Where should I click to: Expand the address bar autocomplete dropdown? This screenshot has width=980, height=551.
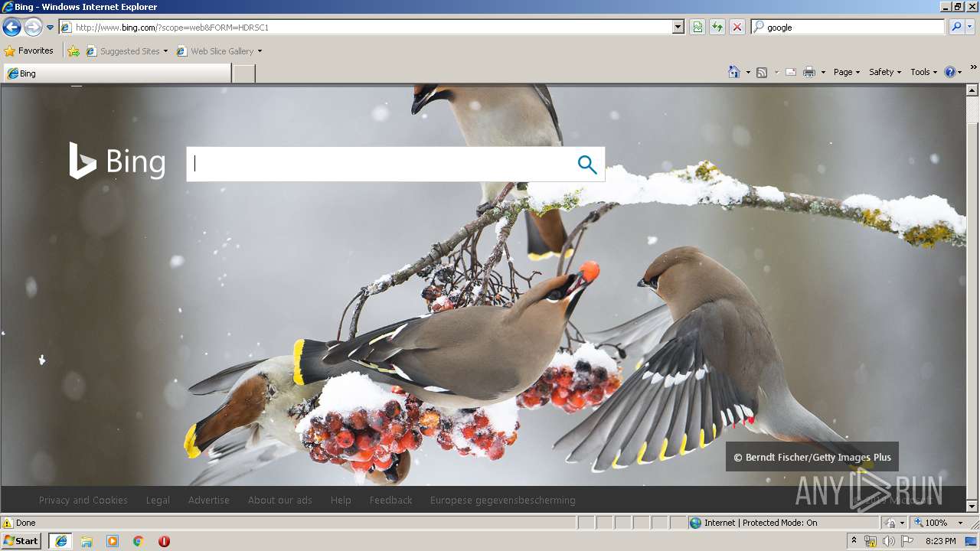(678, 27)
